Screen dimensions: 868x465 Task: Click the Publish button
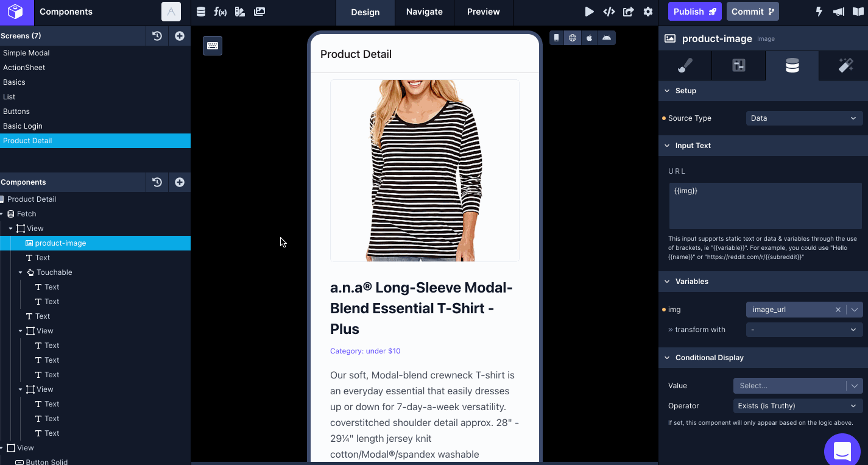tap(695, 12)
